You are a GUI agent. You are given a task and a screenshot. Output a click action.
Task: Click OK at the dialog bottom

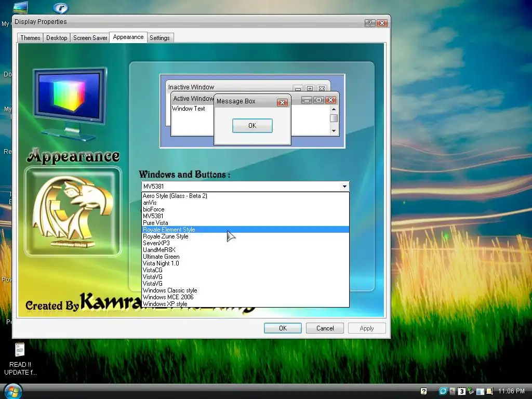[283, 328]
